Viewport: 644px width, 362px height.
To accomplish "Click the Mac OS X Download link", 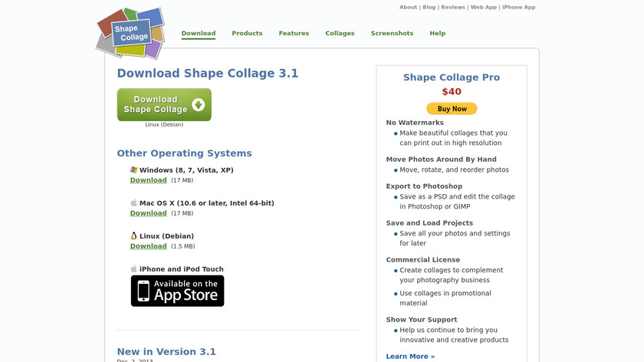I will point(148,213).
